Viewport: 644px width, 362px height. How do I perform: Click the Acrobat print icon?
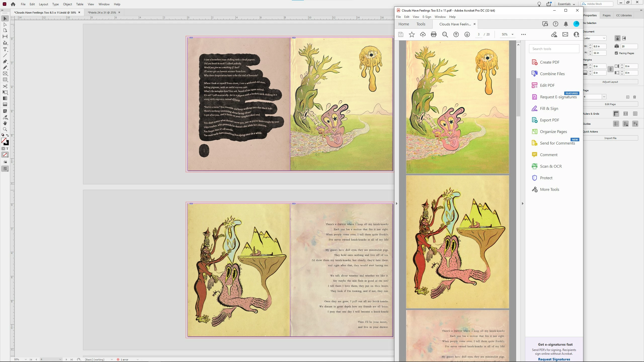[x=433, y=34]
